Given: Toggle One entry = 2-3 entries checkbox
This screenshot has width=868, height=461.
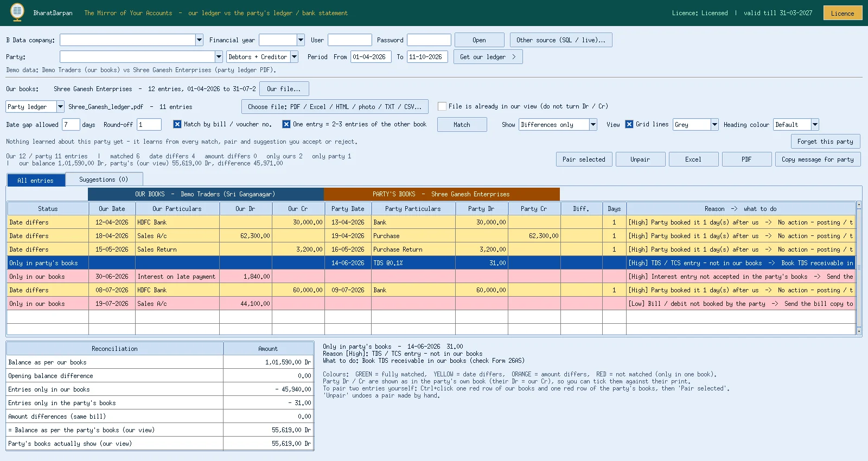Looking at the screenshot, I should click(x=286, y=124).
